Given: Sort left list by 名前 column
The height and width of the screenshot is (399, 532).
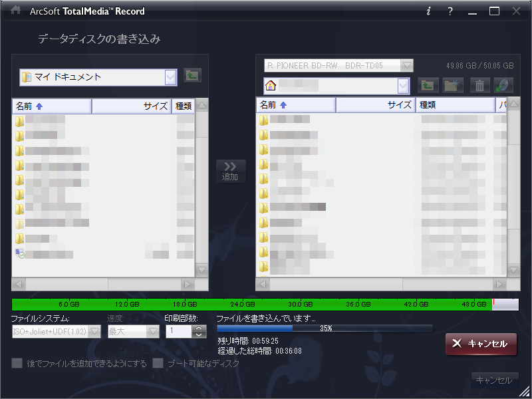Looking at the screenshot, I should pos(52,106).
